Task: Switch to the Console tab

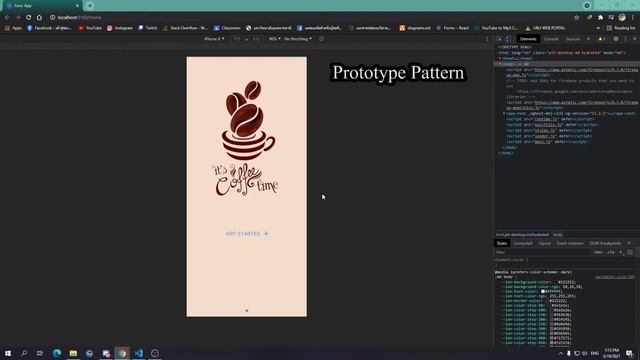Action: tap(551, 39)
